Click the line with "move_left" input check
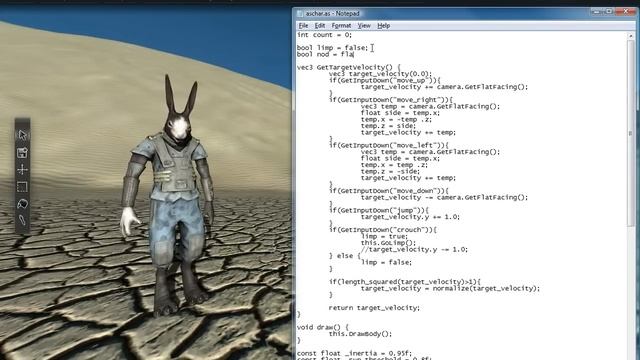Image resolution: width=640 pixels, height=360 pixels. tap(389, 145)
